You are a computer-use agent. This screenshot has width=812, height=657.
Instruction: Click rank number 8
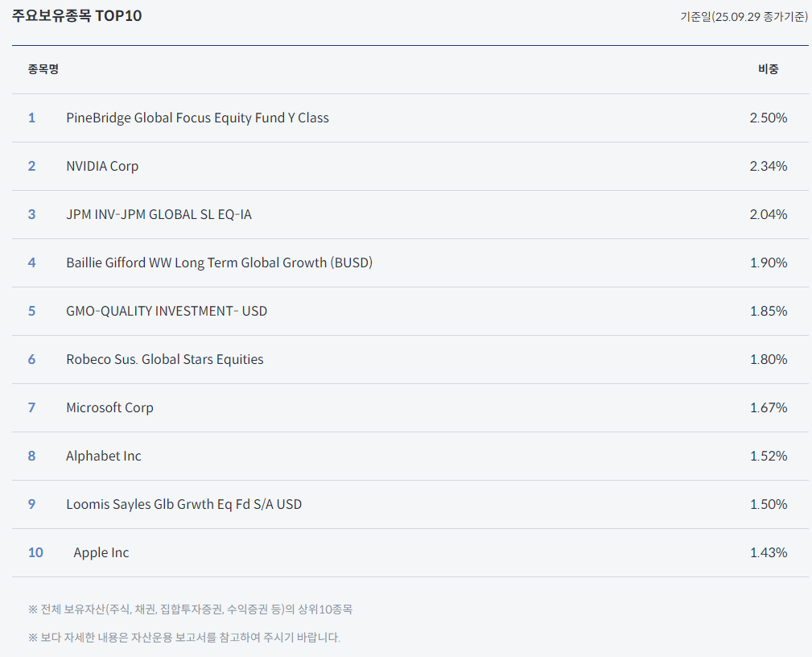31,456
